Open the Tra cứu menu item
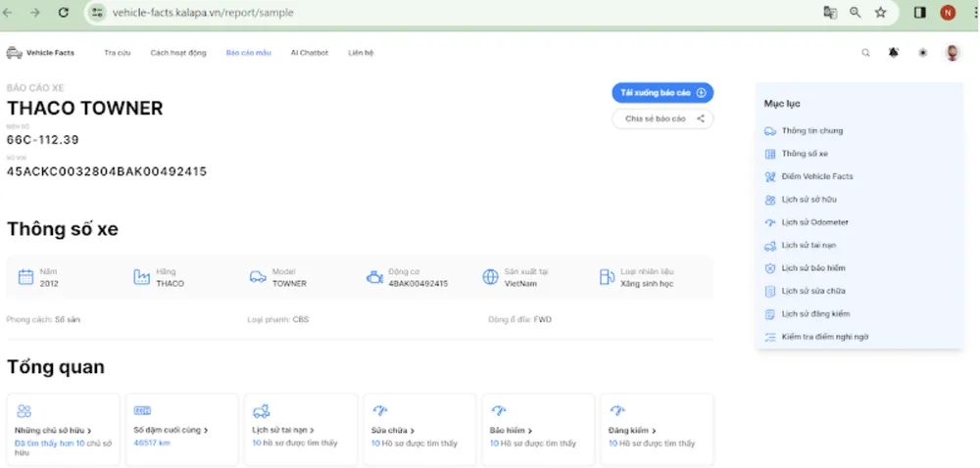The image size is (980, 468). (118, 53)
